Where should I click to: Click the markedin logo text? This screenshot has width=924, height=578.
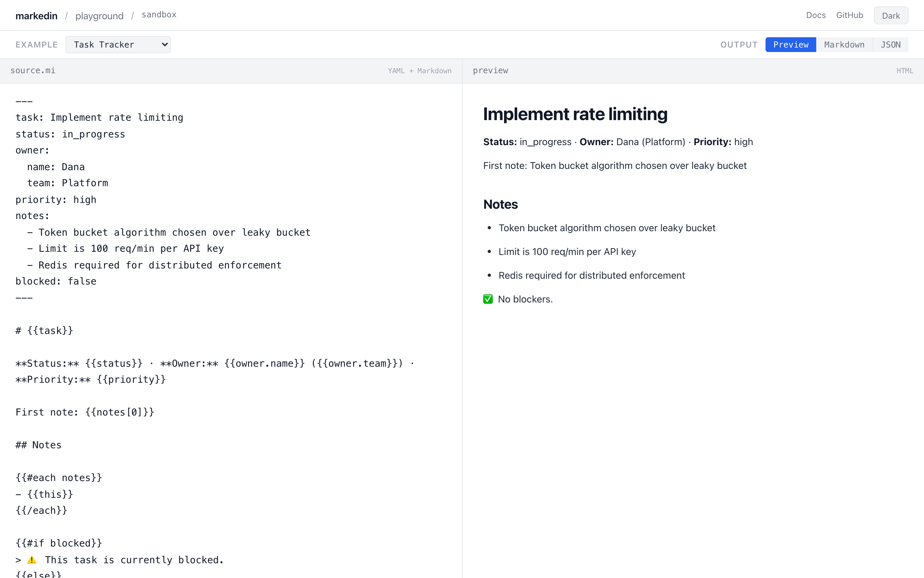point(36,16)
